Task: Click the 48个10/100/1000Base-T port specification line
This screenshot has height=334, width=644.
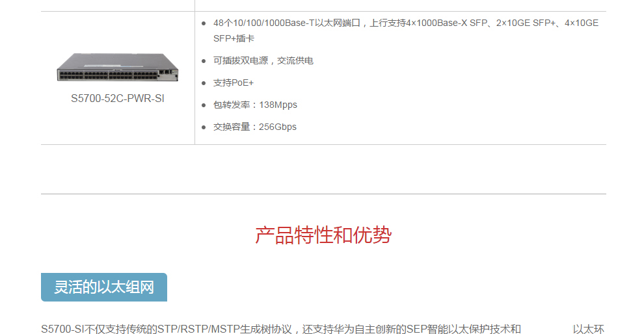Action: point(406,23)
